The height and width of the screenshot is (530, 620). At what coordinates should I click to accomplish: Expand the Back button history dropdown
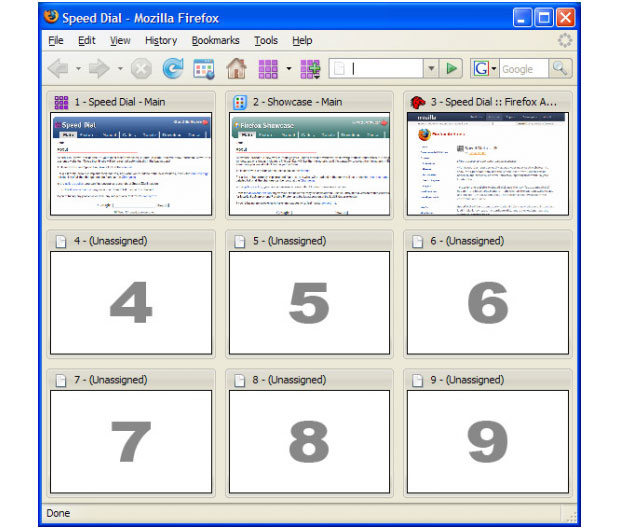(78, 69)
